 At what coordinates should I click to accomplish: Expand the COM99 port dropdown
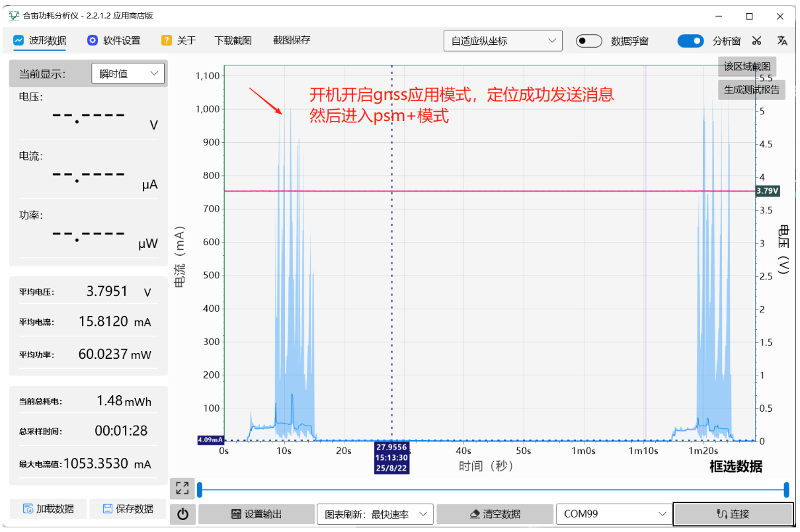tap(614, 513)
